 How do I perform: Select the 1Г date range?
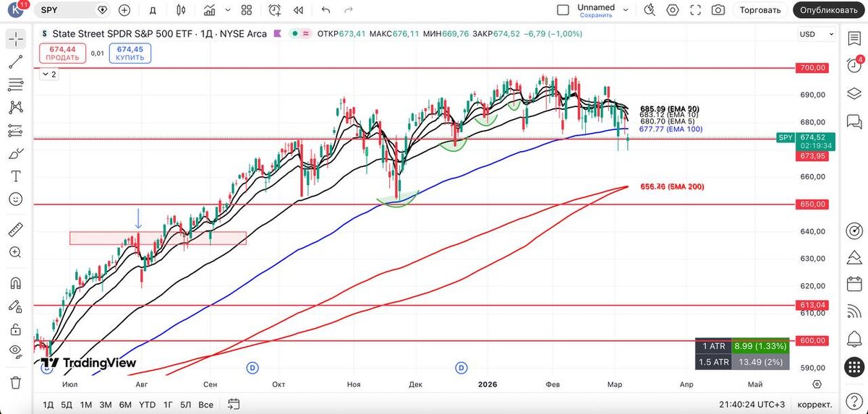(x=168, y=404)
